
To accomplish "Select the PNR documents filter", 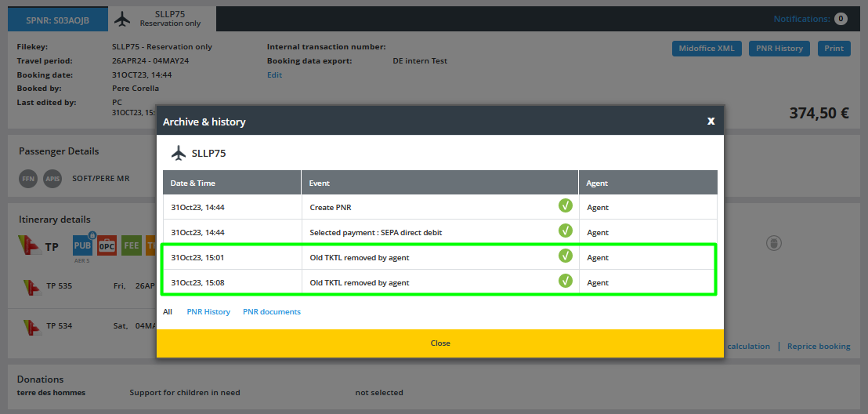I will coord(271,311).
